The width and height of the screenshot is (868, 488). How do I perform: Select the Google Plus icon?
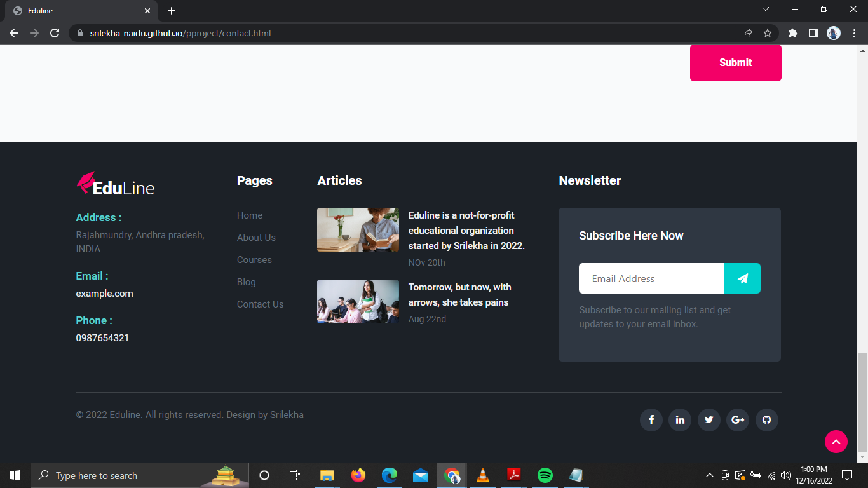pyautogui.click(x=737, y=420)
